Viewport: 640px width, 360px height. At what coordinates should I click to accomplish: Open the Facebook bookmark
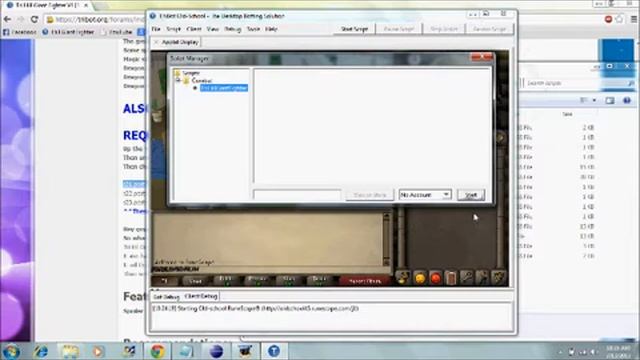20,32
